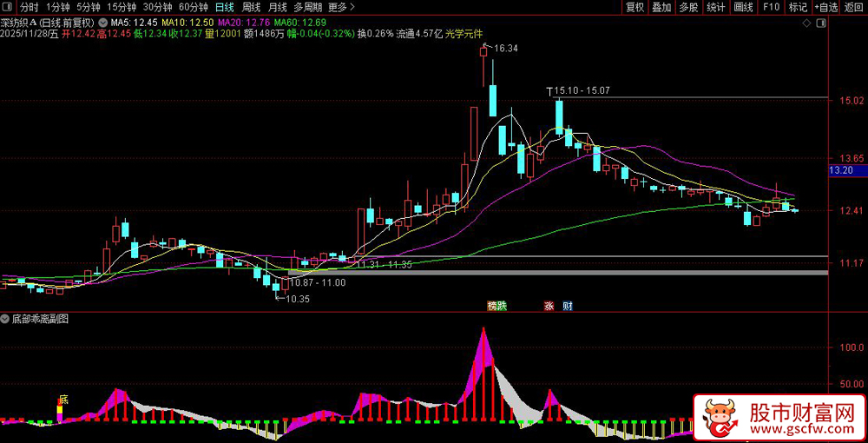Add stock with the +自选 button

click(828, 7)
